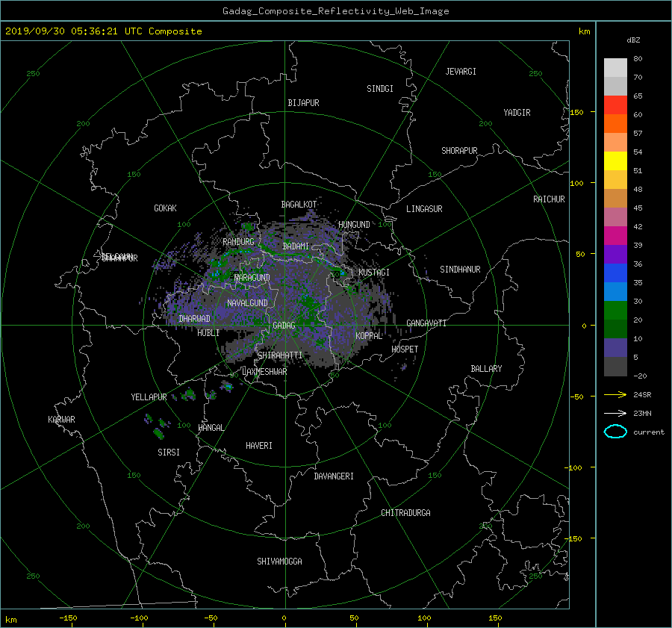Viewport: 672px width, 628px height.
Task: Click the SINDHANUR city label
Action: (x=460, y=270)
